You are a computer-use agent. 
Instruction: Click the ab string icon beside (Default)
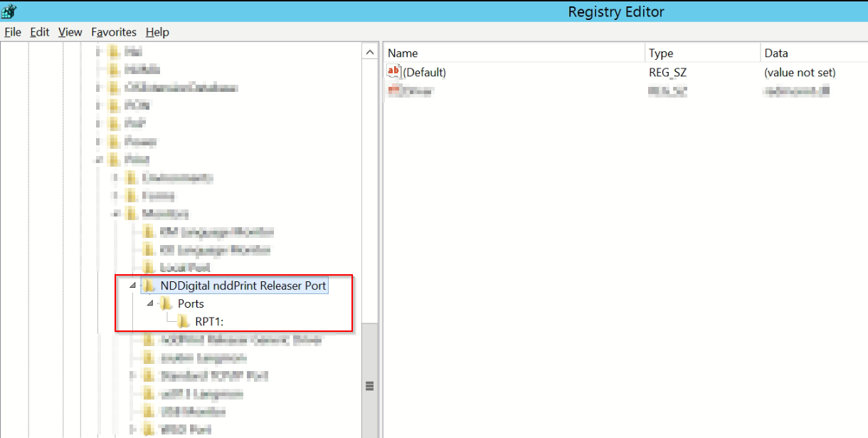click(x=393, y=72)
